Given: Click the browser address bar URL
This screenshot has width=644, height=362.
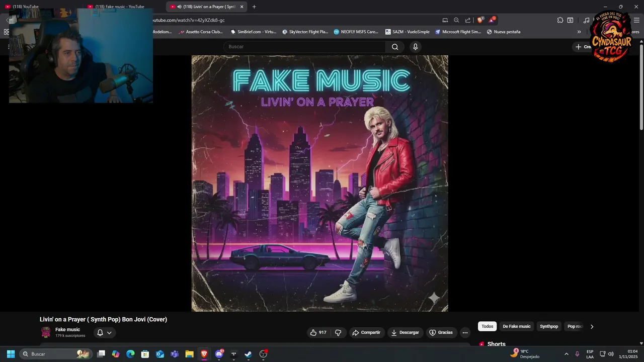Looking at the screenshot, I should [x=189, y=20].
